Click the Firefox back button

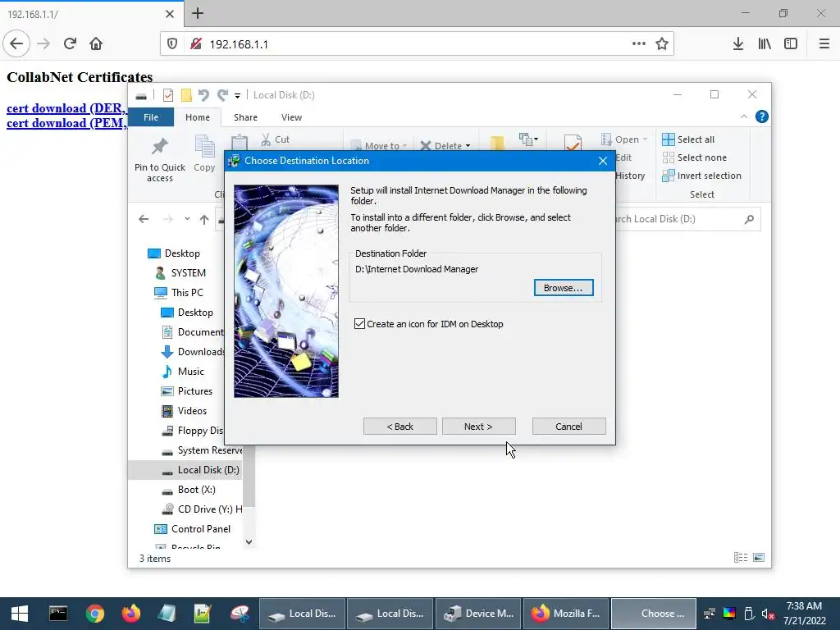click(16, 43)
